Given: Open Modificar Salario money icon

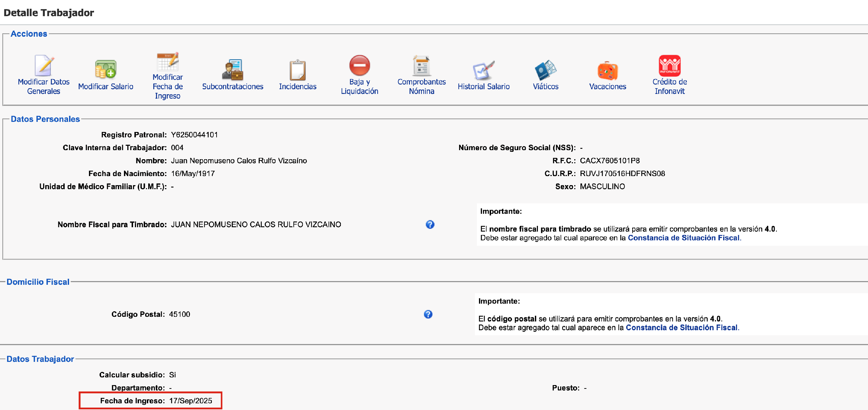Looking at the screenshot, I should click(x=105, y=69).
